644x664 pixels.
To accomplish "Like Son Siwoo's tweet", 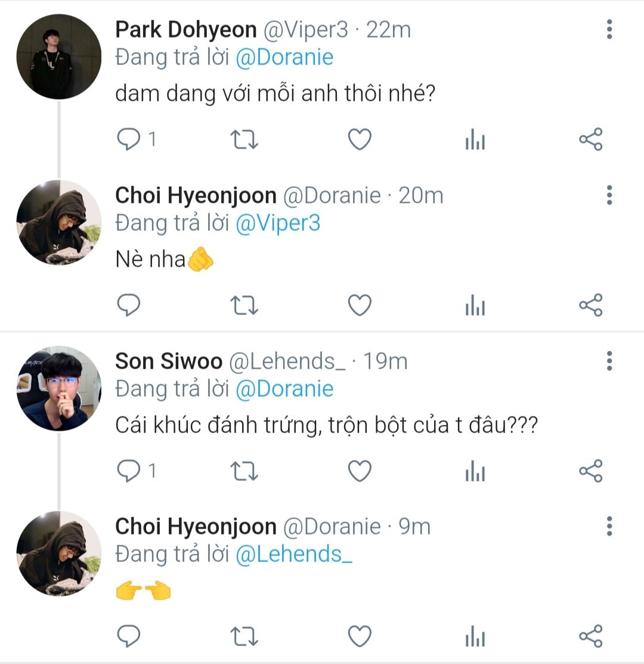I will pos(360,471).
